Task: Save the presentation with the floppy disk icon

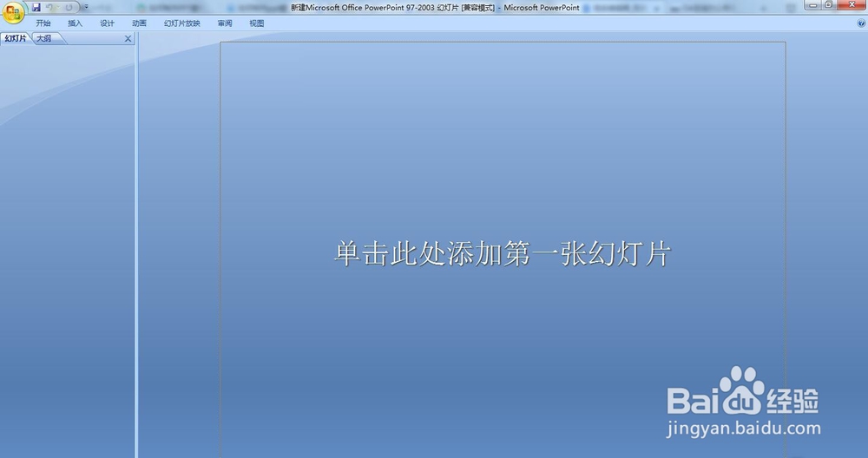Action: click(x=36, y=7)
